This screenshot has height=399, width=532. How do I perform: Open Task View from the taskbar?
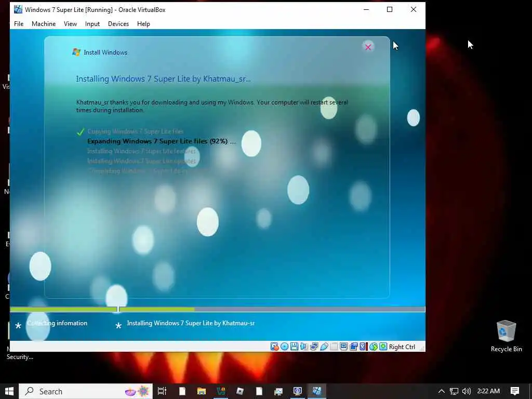point(162,391)
